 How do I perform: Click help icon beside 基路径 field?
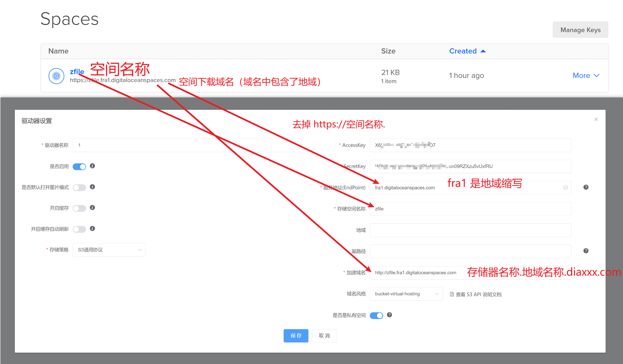[x=586, y=251]
